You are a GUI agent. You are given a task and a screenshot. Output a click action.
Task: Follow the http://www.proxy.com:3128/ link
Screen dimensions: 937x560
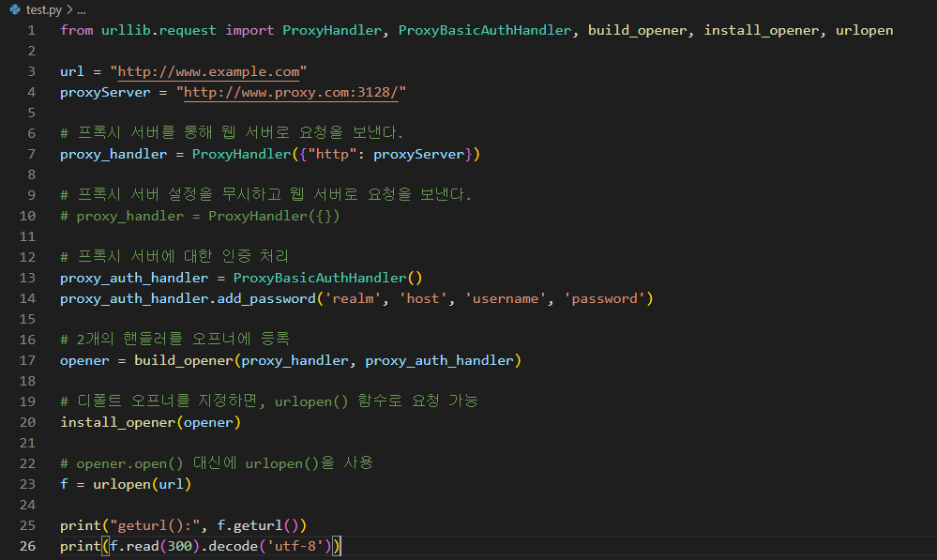click(x=291, y=93)
